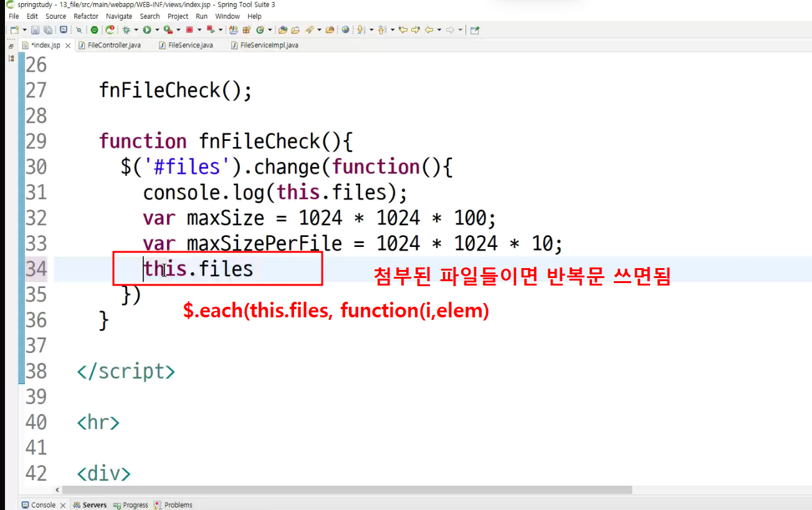Click the open resource folder icon

tap(295, 29)
